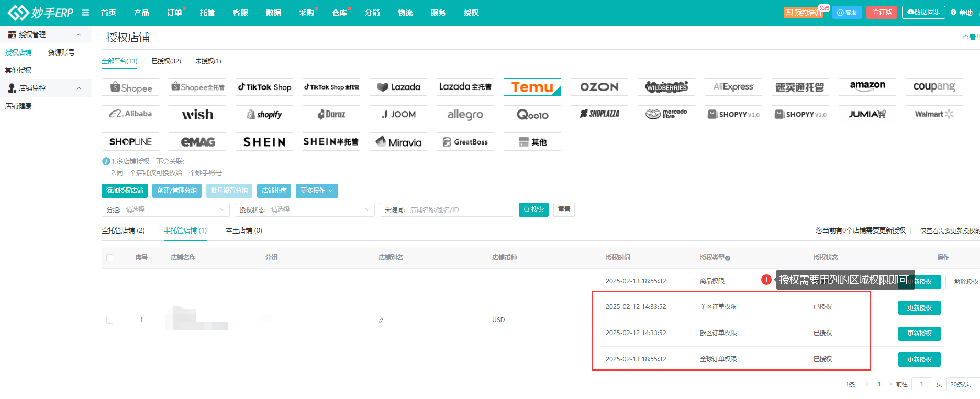
Task: Open the 货源账号 sidebar link
Action: click(61, 52)
